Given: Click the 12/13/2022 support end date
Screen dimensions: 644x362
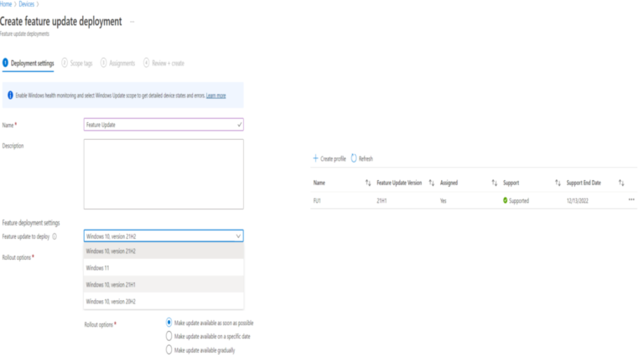Looking at the screenshot, I should (578, 201).
